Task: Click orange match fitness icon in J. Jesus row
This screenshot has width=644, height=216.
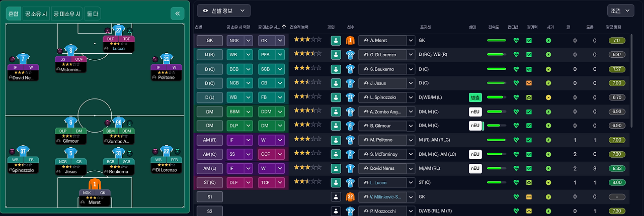Action: click(529, 83)
